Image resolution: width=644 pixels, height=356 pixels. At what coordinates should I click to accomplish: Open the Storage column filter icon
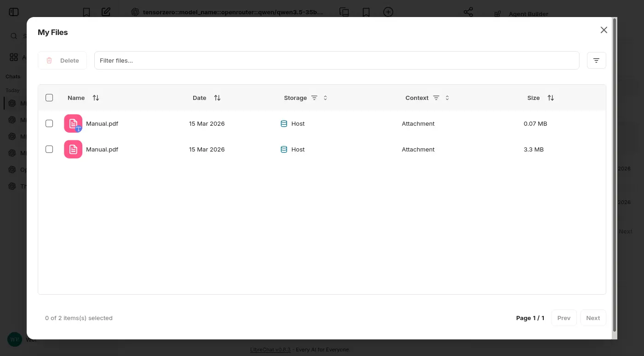[314, 98]
